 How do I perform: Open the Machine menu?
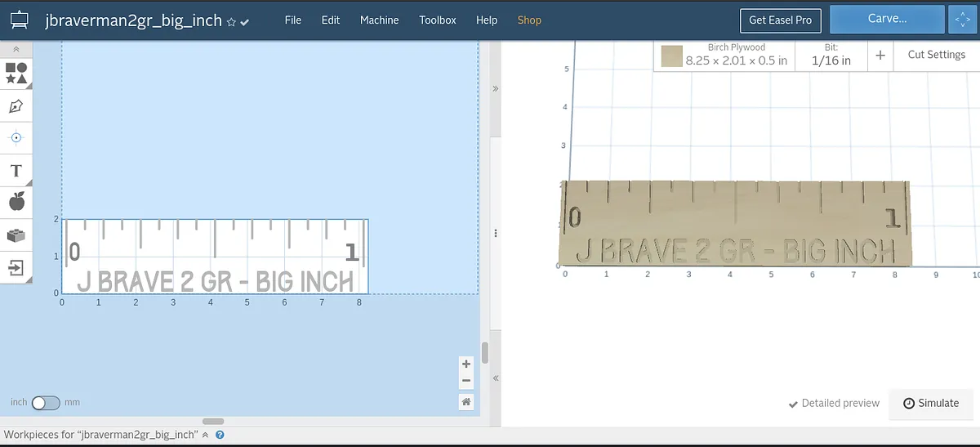[380, 20]
